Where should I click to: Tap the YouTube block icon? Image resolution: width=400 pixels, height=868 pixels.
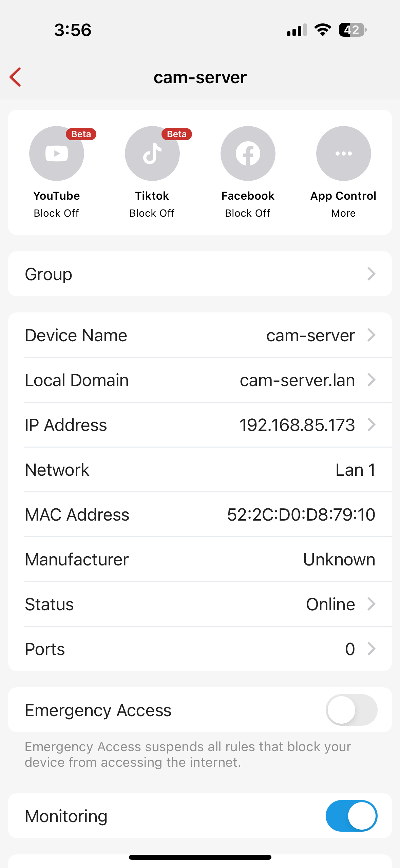coord(56,153)
